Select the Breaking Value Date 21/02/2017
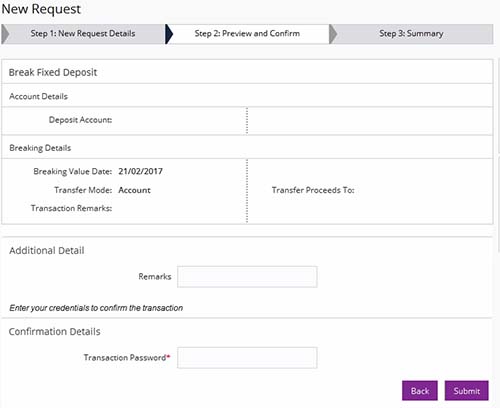This screenshot has width=500, height=408. [140, 171]
